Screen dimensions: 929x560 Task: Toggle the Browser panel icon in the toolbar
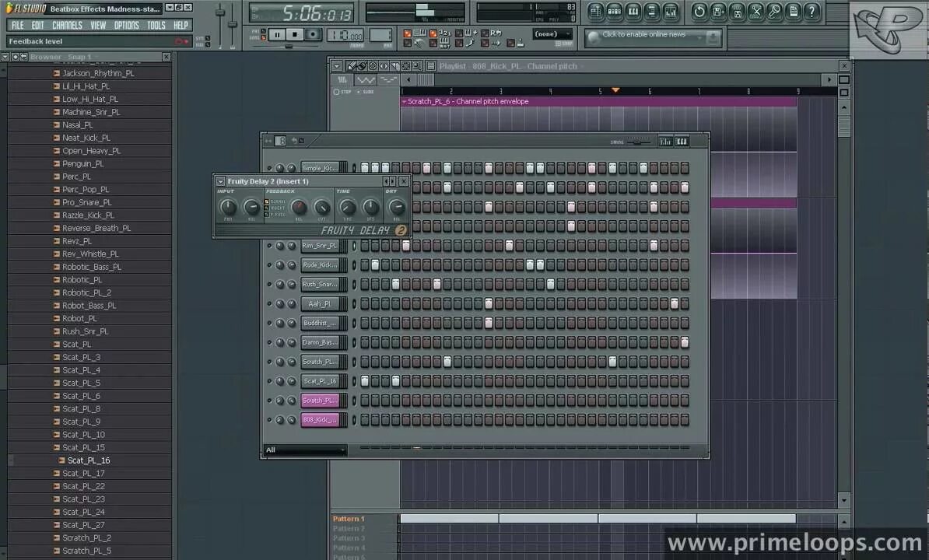click(652, 12)
